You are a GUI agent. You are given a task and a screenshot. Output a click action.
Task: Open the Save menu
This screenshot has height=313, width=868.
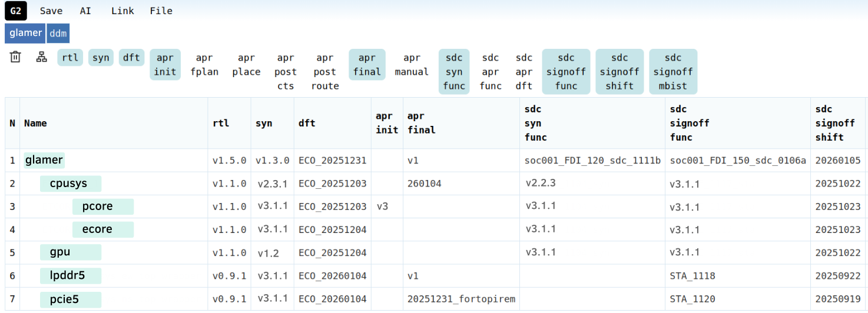pyautogui.click(x=51, y=11)
